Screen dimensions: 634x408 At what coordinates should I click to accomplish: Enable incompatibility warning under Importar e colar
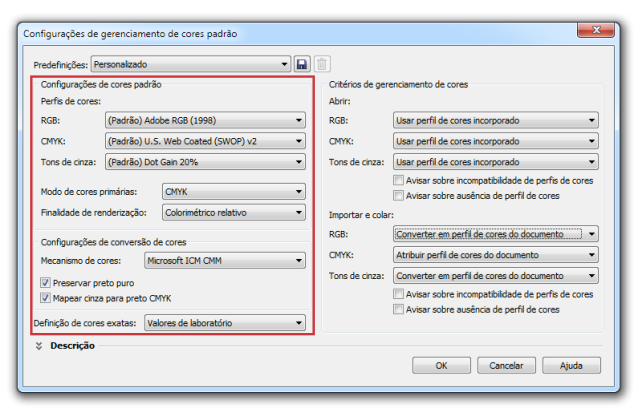398,294
